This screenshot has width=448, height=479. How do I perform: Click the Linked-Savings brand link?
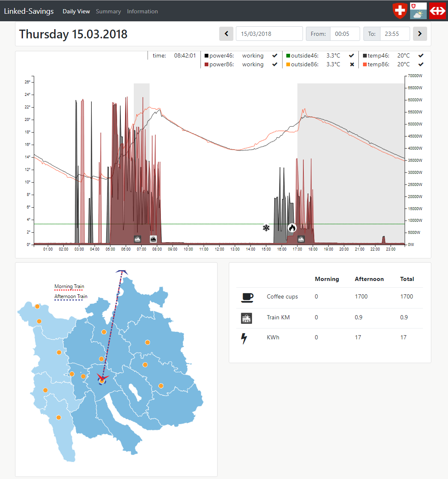[29, 11]
